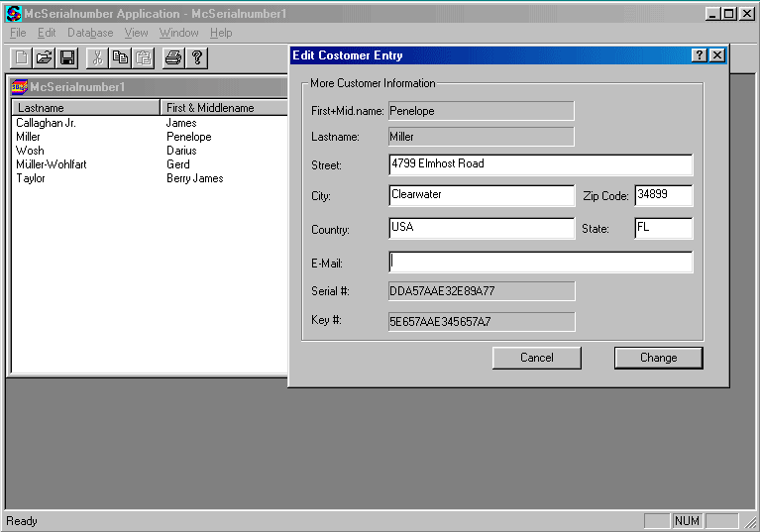Screen dimensions: 760x532
Task: Focus the E-Mail input field
Action: tap(541, 263)
